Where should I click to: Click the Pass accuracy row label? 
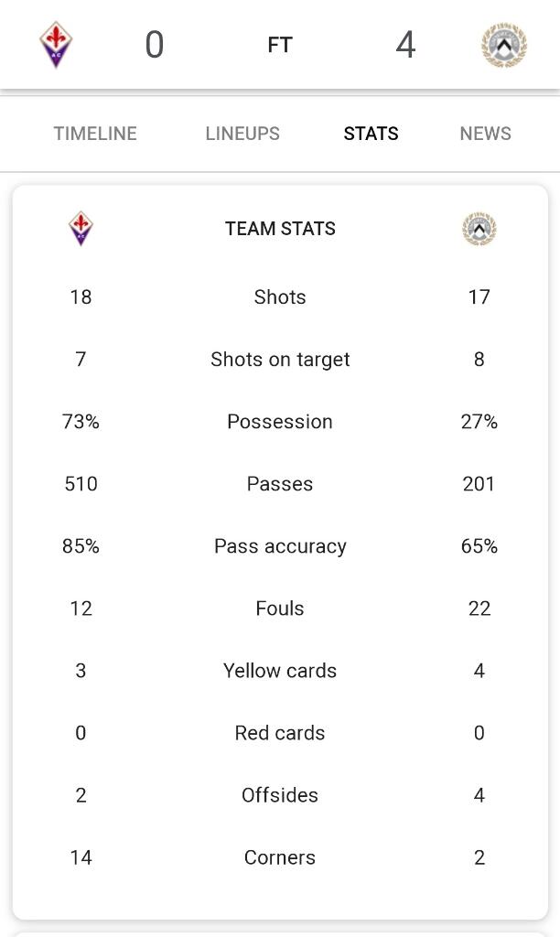(x=280, y=546)
